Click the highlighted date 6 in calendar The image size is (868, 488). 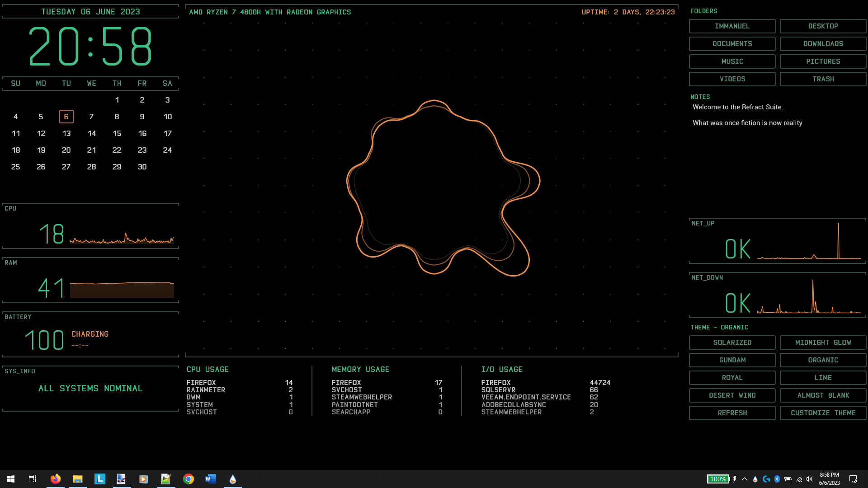coord(66,117)
